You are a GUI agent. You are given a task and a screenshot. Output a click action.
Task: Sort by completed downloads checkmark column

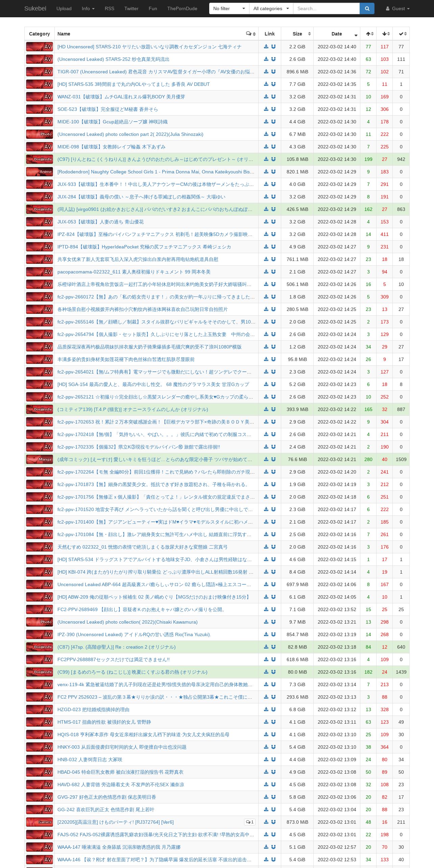[x=401, y=34]
